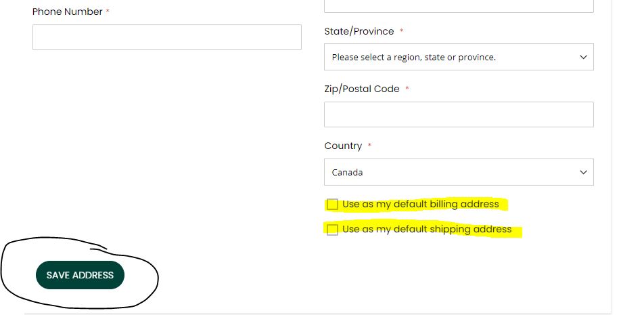Click the Zip/Postal Code field label

click(362, 89)
